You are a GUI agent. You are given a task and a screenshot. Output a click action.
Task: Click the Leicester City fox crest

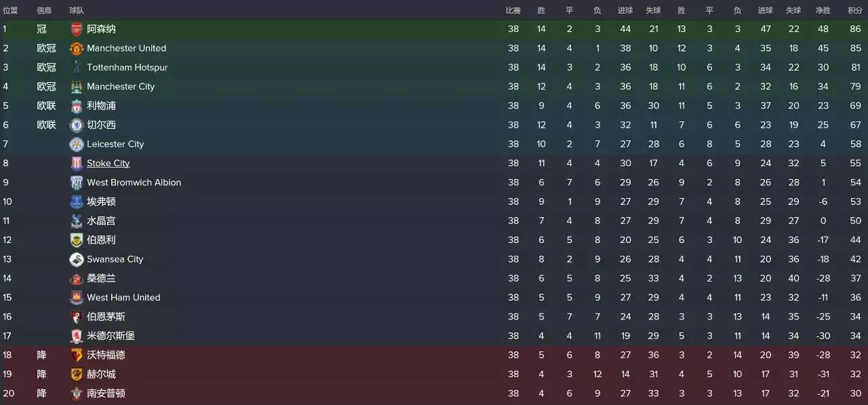click(77, 144)
